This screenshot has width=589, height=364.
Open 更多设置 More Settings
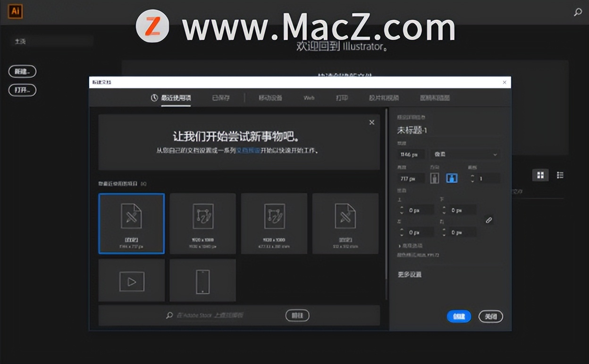tap(409, 274)
